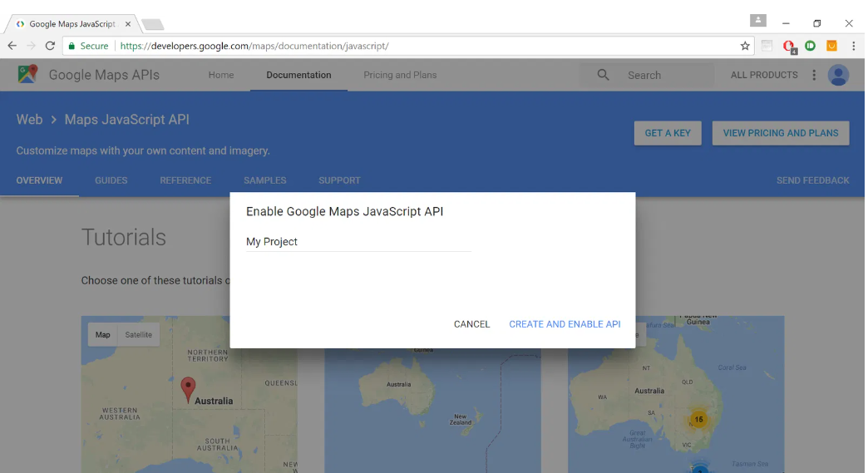Click the Google Maps APIs logo icon
Viewport: 868px width, 473px height.
point(27,75)
